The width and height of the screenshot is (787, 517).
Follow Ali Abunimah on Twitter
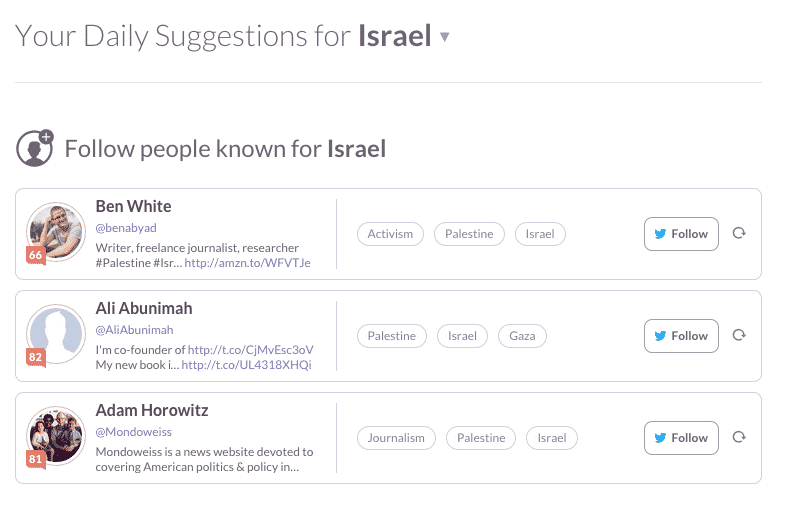(x=681, y=336)
